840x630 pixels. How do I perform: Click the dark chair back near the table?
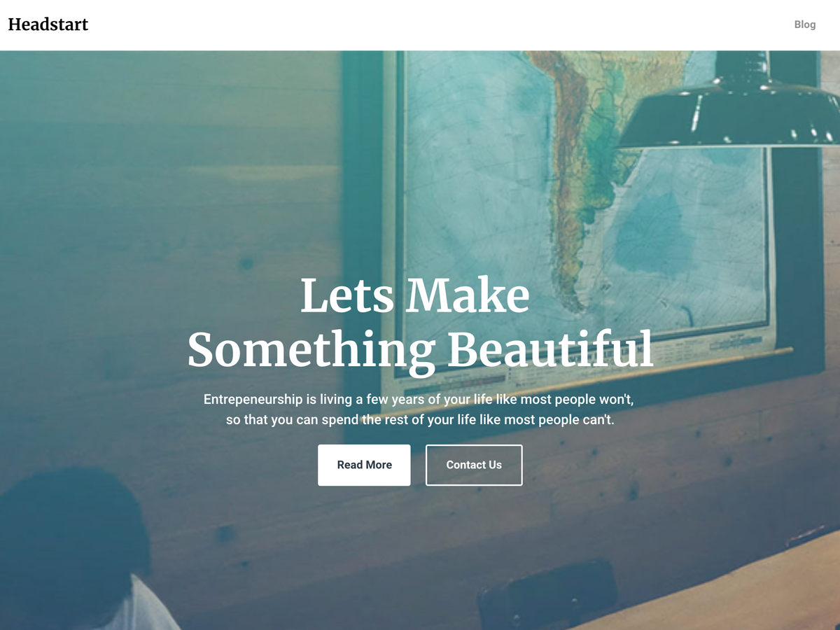click(x=547, y=595)
